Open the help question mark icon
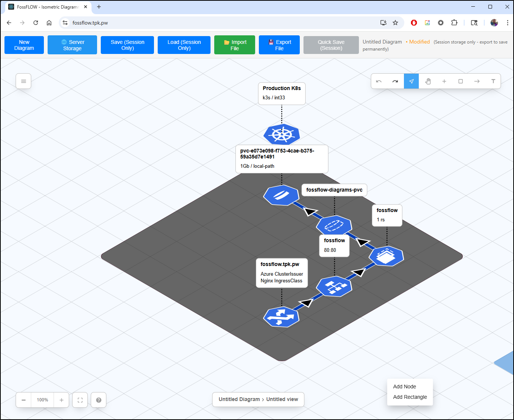The image size is (514, 420). 98,400
